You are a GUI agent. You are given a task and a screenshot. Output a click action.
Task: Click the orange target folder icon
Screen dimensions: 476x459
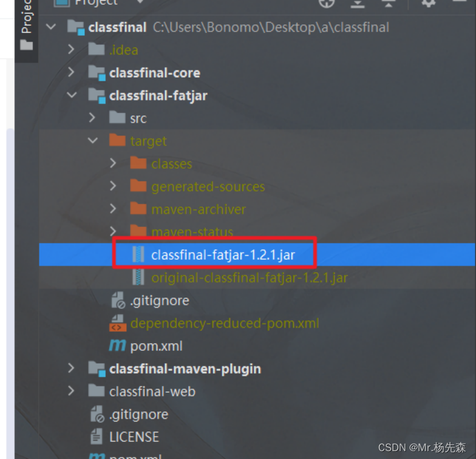tap(117, 140)
